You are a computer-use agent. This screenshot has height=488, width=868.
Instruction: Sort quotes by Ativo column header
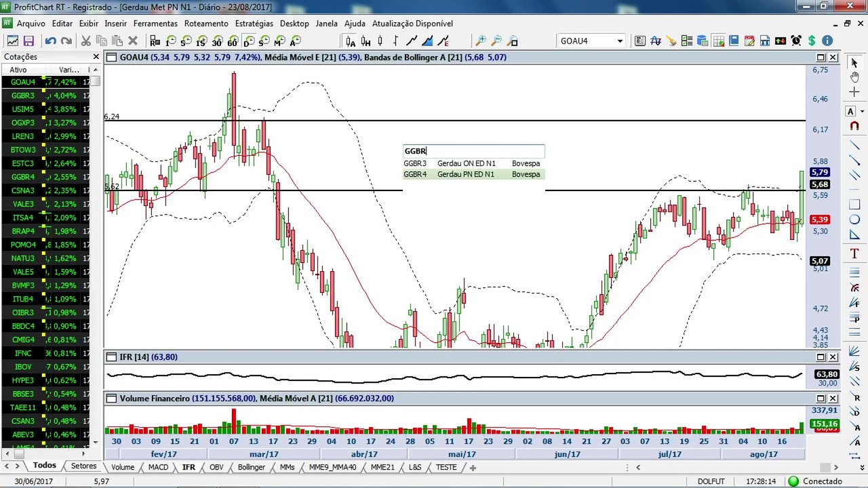pyautogui.click(x=18, y=70)
